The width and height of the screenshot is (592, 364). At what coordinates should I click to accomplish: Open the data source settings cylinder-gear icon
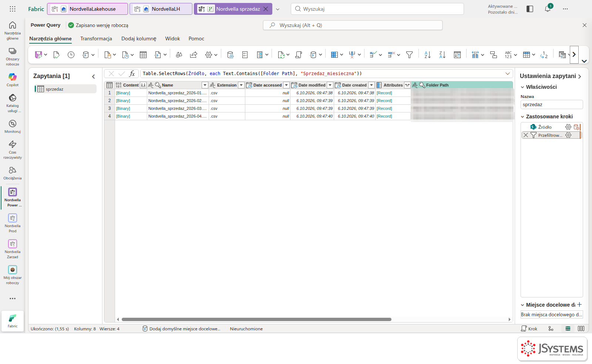coord(230,55)
